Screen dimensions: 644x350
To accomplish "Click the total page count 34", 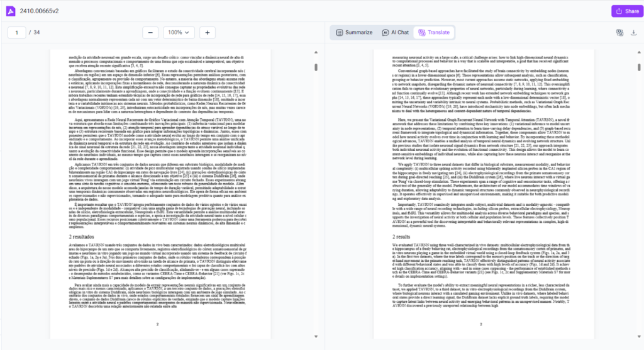I will point(36,32).
